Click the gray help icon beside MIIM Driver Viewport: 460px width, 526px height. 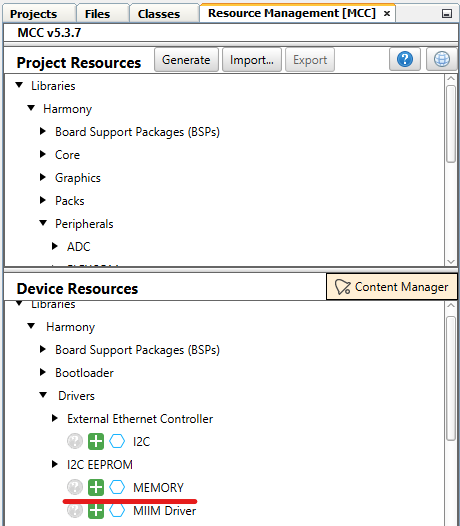point(75,511)
